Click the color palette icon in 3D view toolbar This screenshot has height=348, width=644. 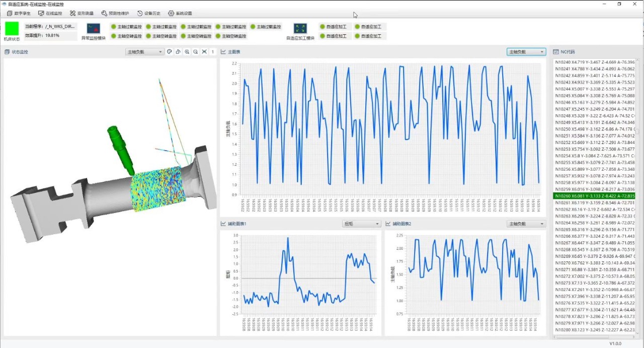coord(170,52)
